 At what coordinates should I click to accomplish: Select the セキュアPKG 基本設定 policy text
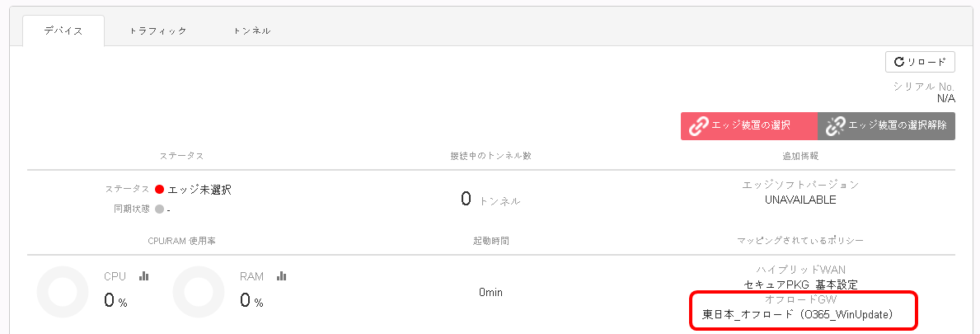coord(800,285)
